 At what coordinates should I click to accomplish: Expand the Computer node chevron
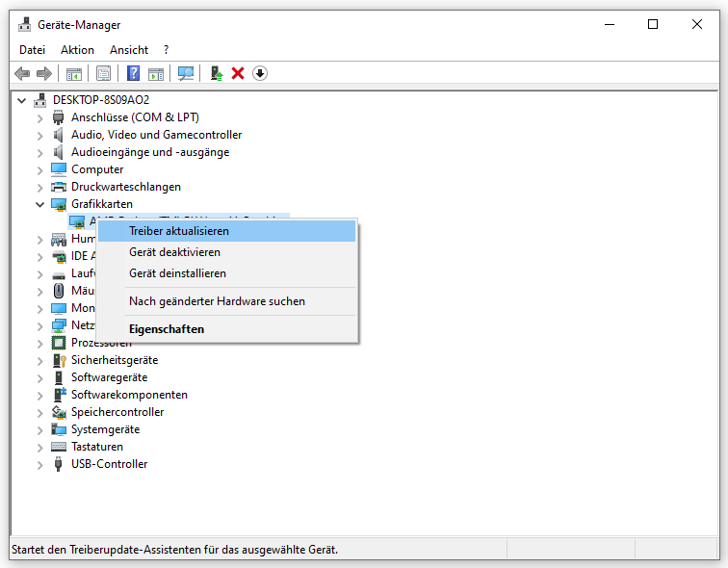click(x=39, y=170)
